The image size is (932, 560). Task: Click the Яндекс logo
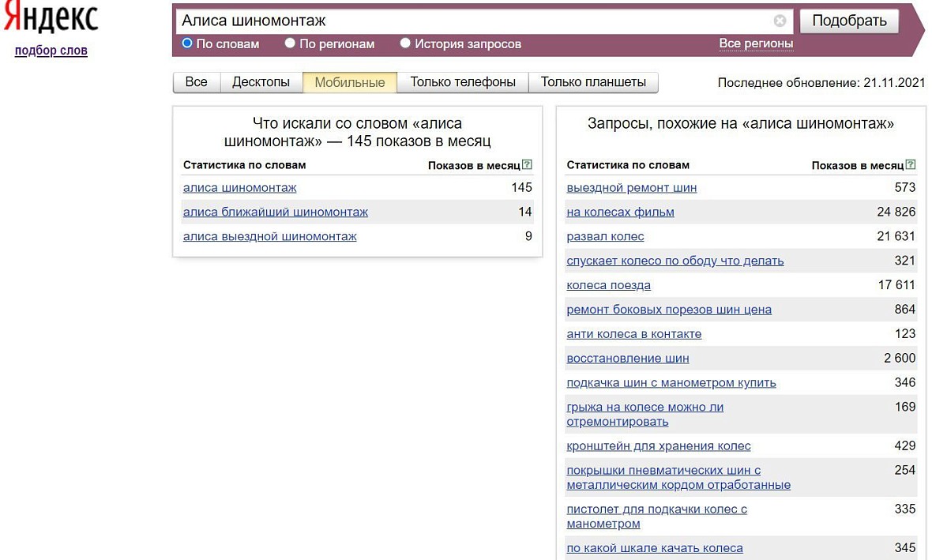point(50,17)
